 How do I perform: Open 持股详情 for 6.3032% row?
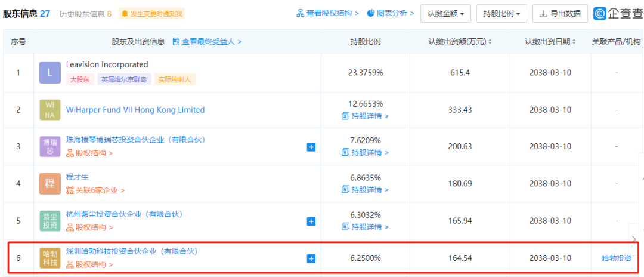coord(365,226)
